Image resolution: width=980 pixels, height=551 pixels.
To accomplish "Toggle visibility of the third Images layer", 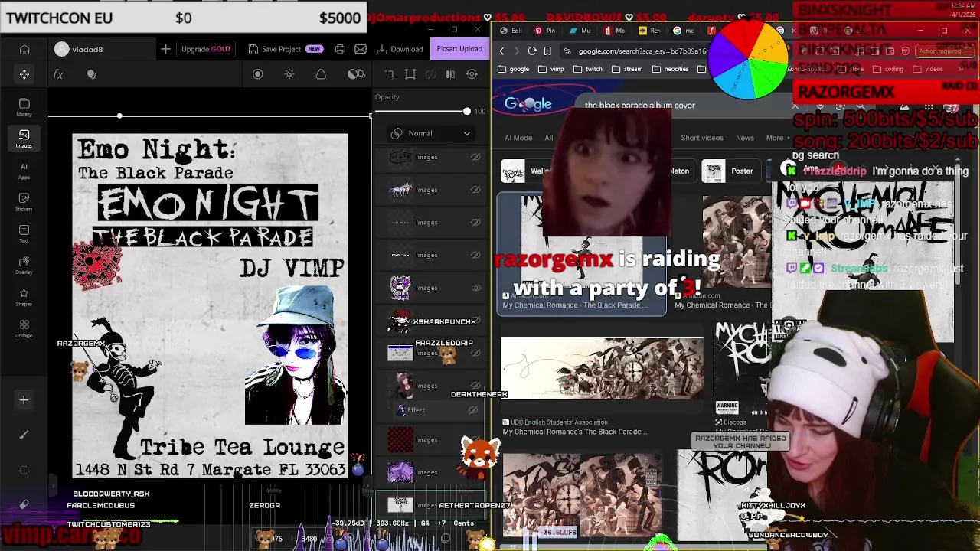I will tap(475, 223).
